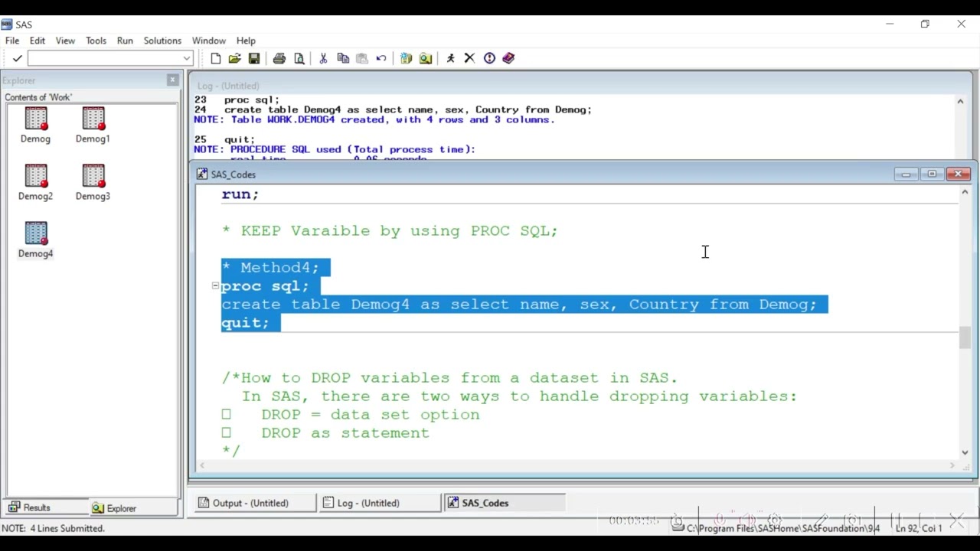The height and width of the screenshot is (551, 980).
Task: Open the Edit menu
Action: click(38, 41)
